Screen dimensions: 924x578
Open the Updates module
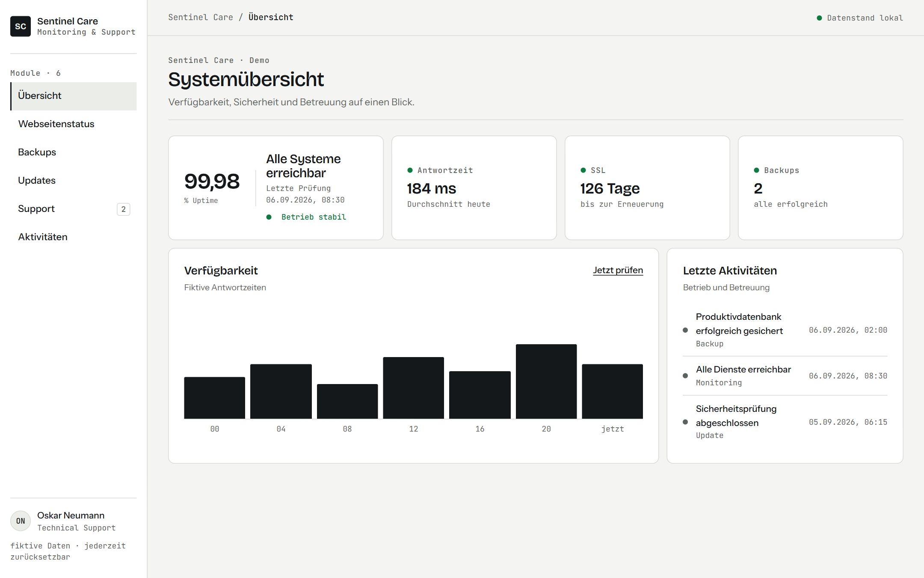point(74,181)
